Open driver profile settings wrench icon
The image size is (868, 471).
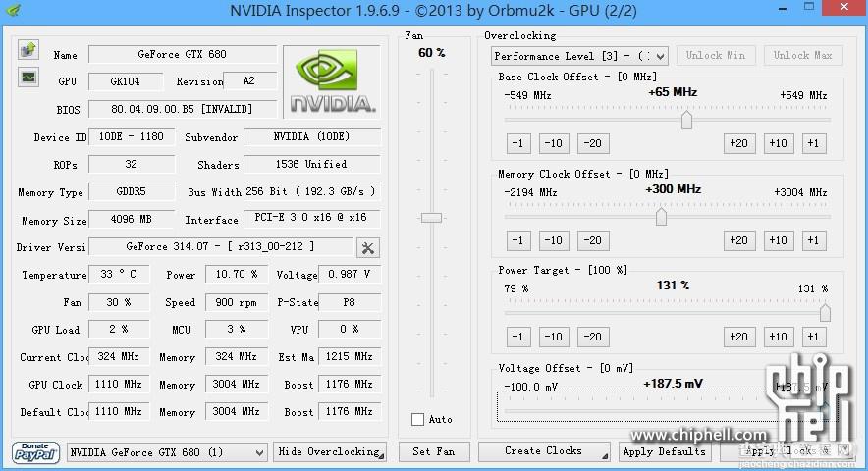367,248
